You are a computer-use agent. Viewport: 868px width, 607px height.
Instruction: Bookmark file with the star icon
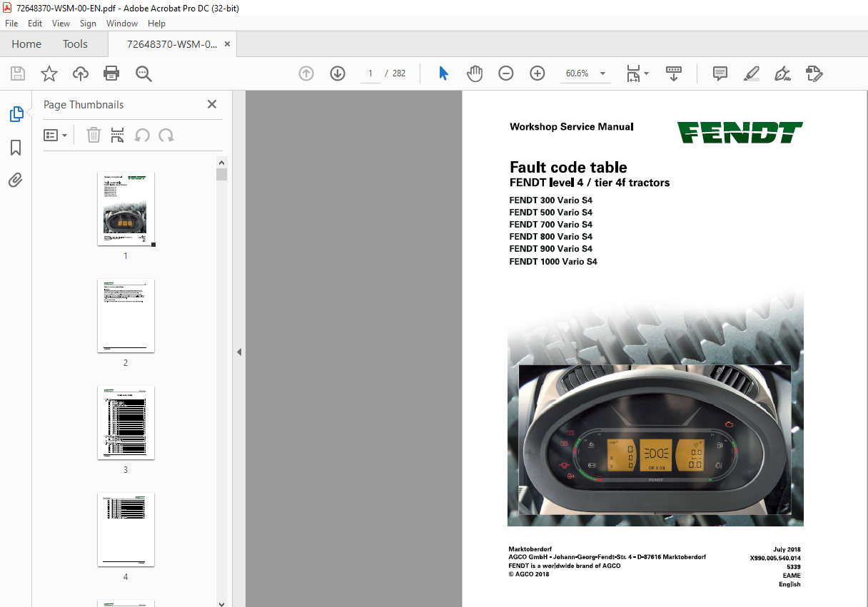click(x=49, y=73)
